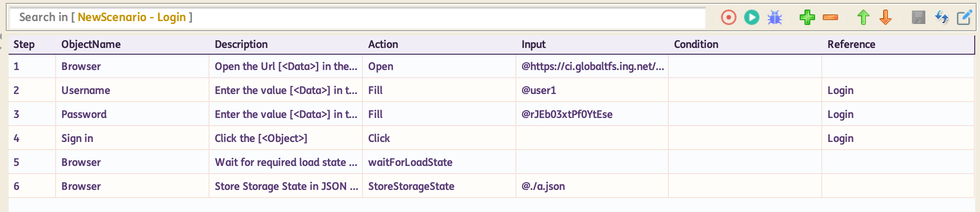Image resolution: width=980 pixels, height=212 pixels.
Task: Remove step using the orange minus icon
Action: point(830,18)
